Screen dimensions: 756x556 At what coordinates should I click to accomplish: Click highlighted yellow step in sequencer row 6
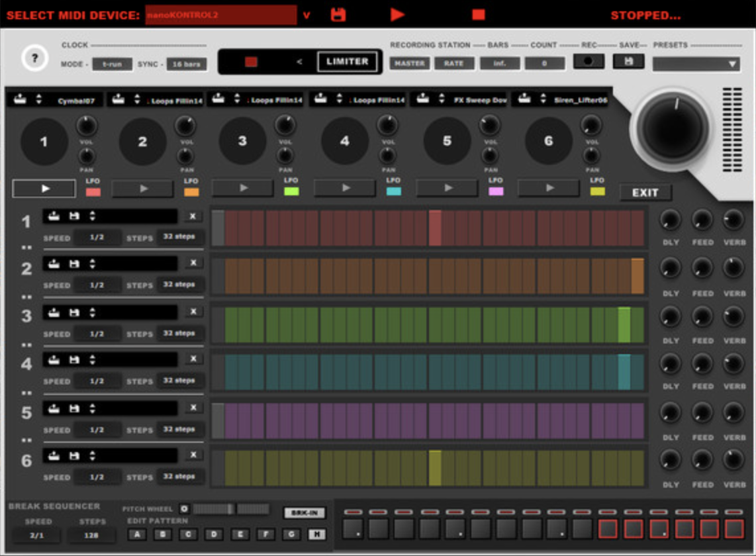pos(435,468)
